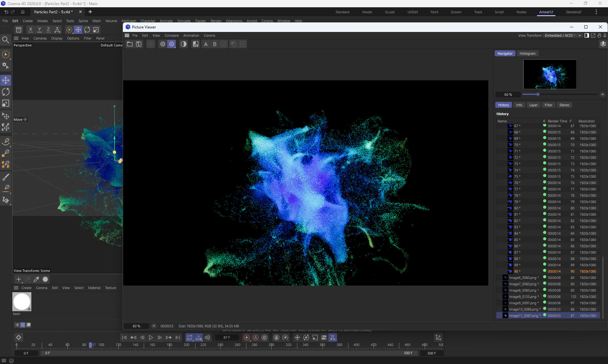Open the Layer tab in Picture Viewer
Image resolution: width=608 pixels, height=364 pixels.
pyautogui.click(x=533, y=105)
